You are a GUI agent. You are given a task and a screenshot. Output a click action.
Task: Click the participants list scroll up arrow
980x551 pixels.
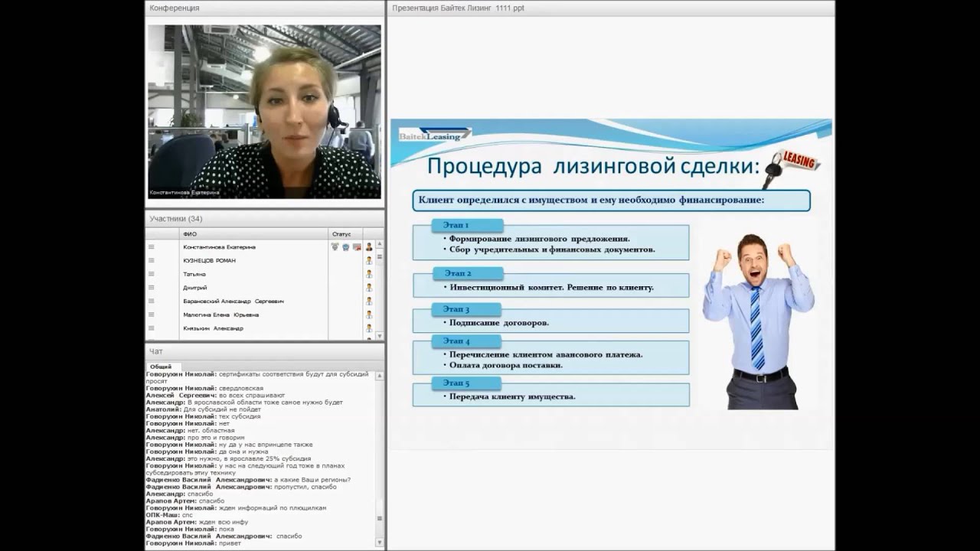(x=380, y=244)
